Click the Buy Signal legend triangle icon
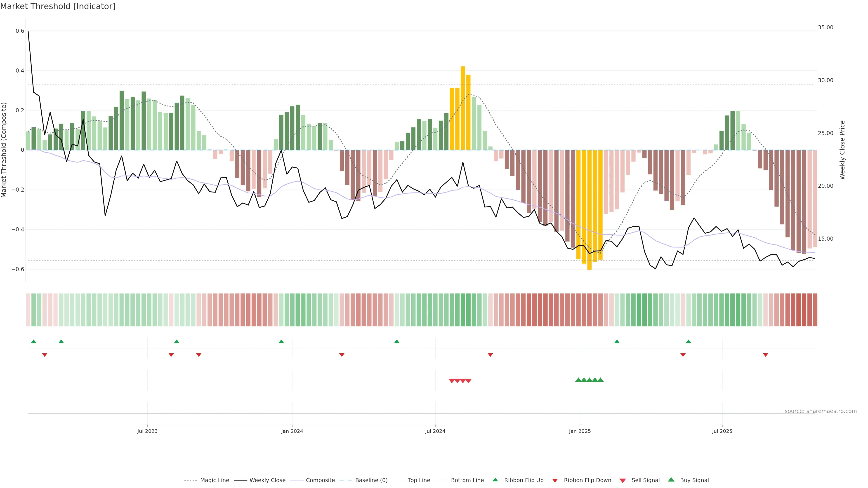The height and width of the screenshot is (488, 868). tap(671, 480)
